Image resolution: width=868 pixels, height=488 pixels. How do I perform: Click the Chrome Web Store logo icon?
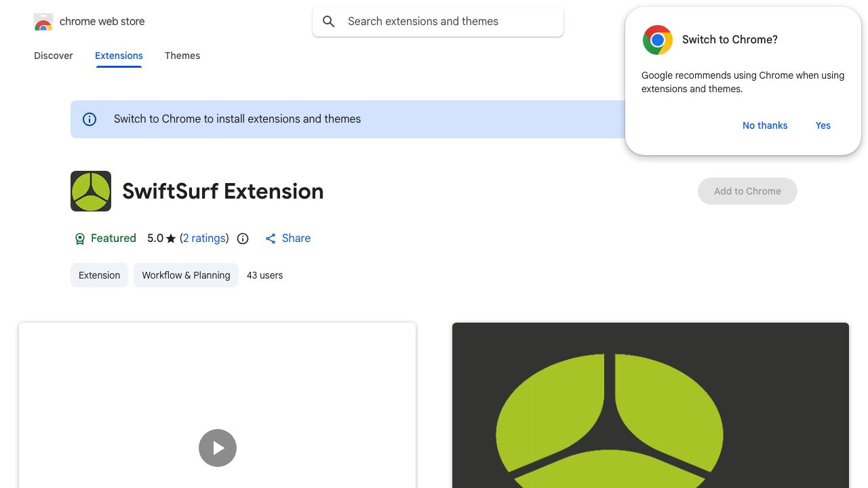pyautogui.click(x=43, y=22)
